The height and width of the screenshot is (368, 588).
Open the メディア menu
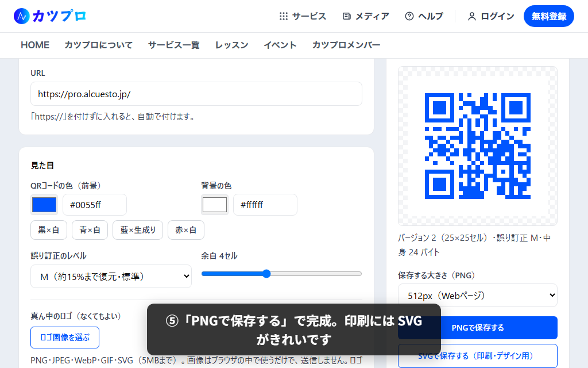pos(366,16)
